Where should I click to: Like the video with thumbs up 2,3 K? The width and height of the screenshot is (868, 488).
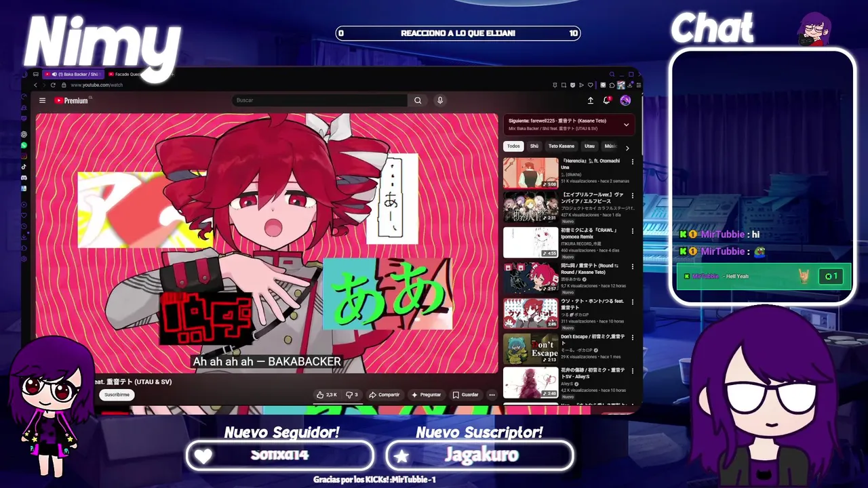(327, 394)
